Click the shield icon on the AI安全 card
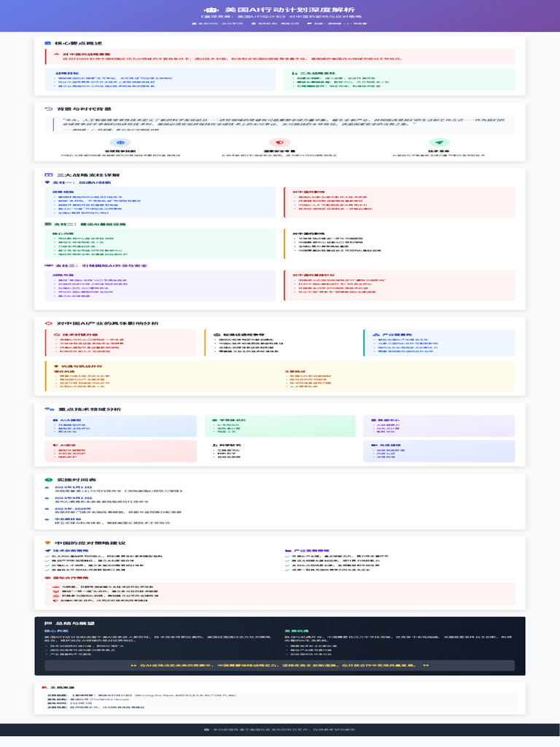The height and width of the screenshot is (747, 560). pyautogui.click(x=55, y=445)
